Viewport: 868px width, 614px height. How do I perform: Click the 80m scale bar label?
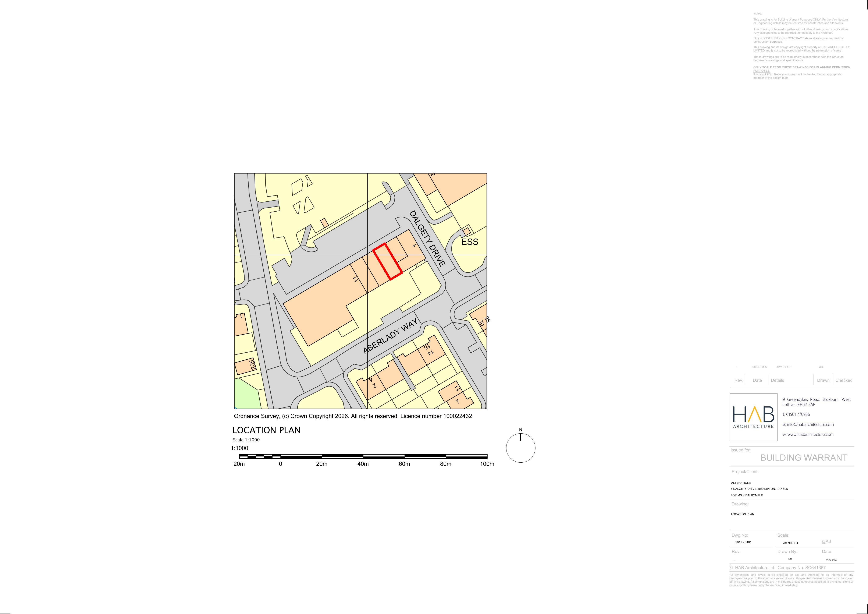coord(446,464)
